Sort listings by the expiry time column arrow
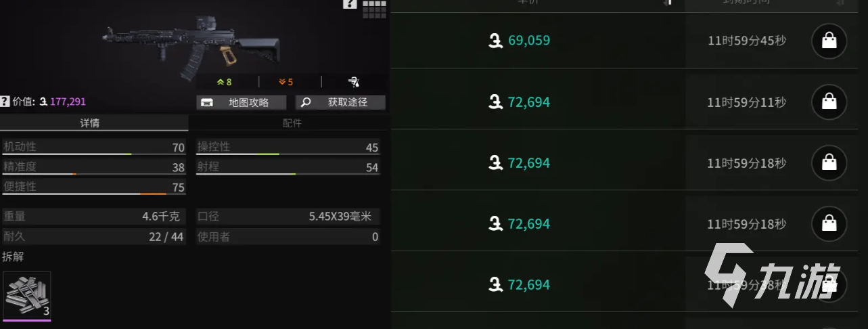 coord(840,3)
